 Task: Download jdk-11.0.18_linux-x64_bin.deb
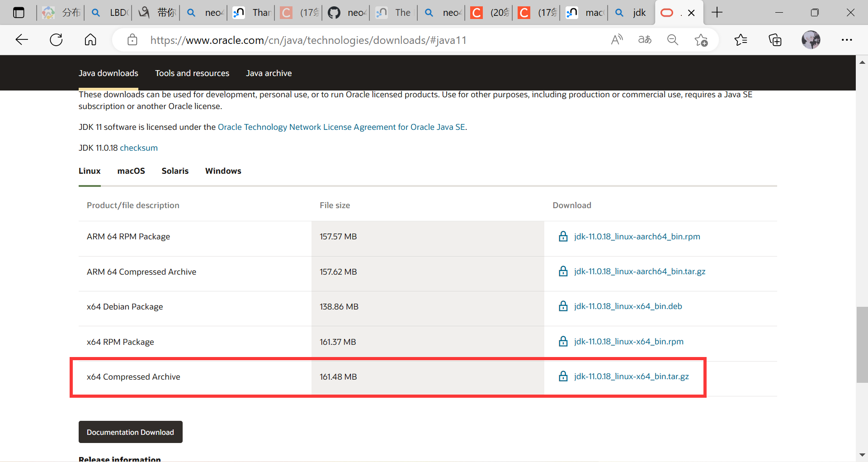[x=628, y=306]
